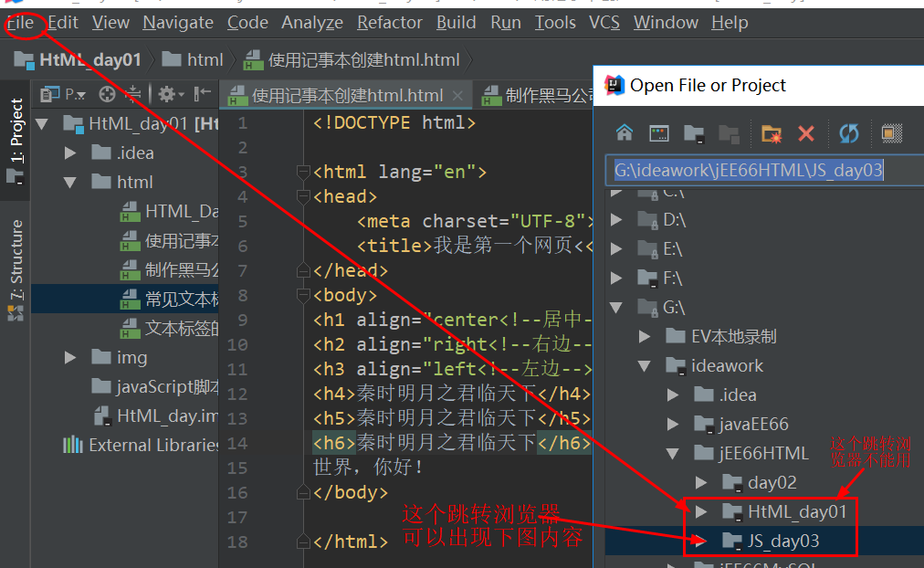Image resolution: width=924 pixels, height=568 pixels.
Task: Open the VCS menu
Action: [604, 23]
